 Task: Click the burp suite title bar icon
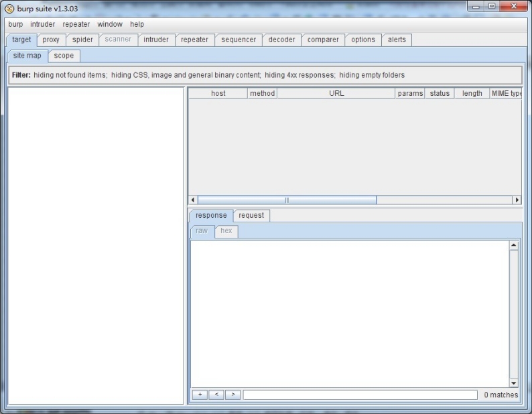9,9
